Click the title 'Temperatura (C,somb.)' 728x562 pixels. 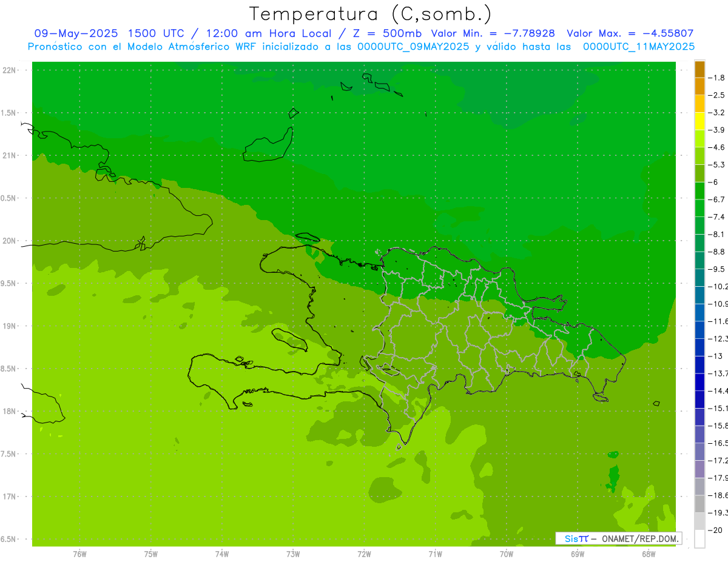(371, 14)
